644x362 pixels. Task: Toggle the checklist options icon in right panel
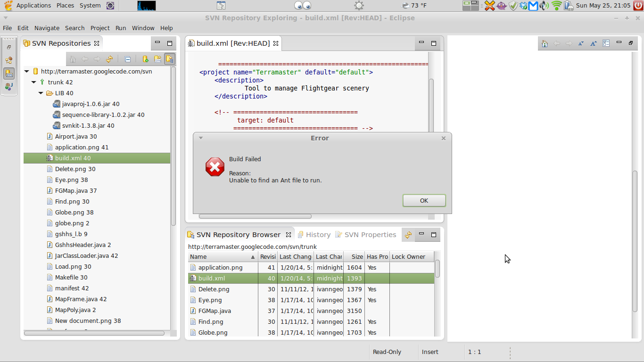point(606,43)
